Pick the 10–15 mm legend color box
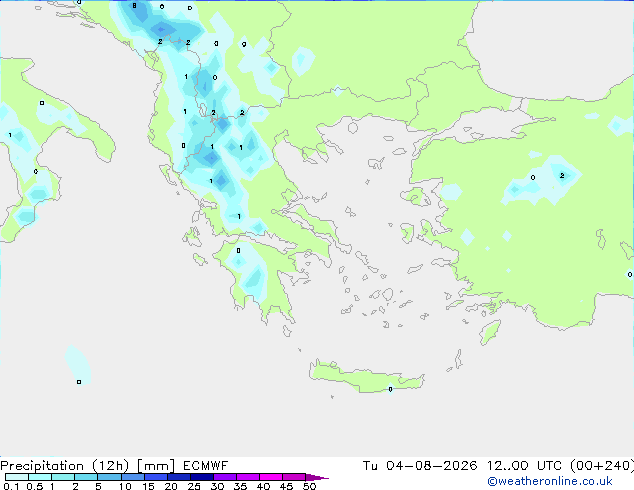Image resolution: width=634 pixels, height=490 pixels. tap(133, 477)
